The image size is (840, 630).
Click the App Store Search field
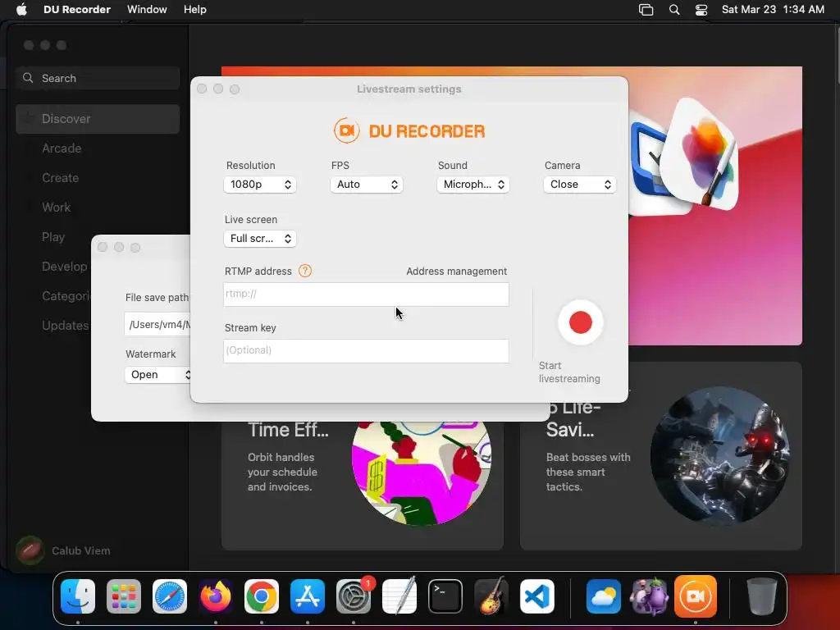(98, 78)
